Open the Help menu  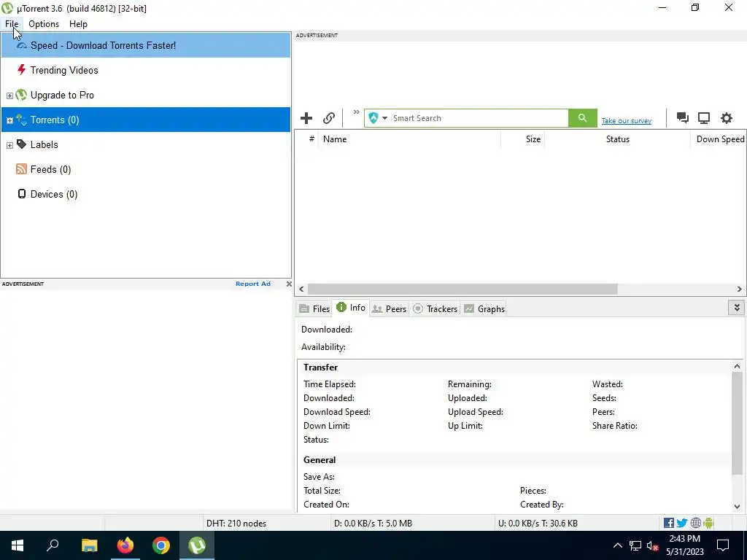click(x=78, y=24)
